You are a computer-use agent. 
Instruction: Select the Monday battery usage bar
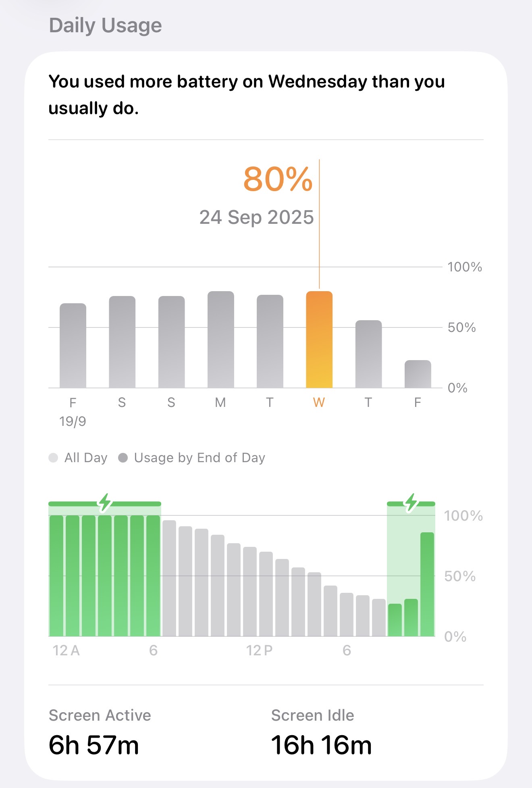coord(220,340)
